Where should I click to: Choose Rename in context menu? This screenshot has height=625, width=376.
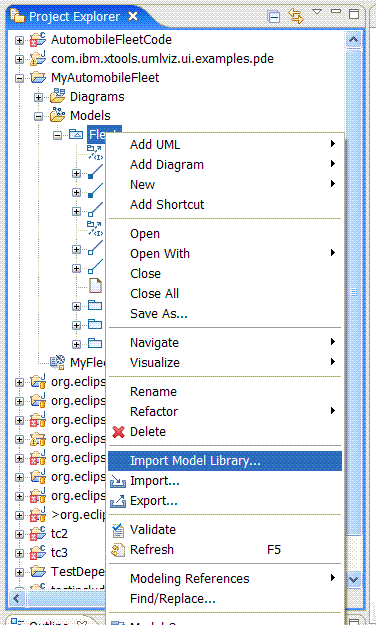click(x=225, y=391)
